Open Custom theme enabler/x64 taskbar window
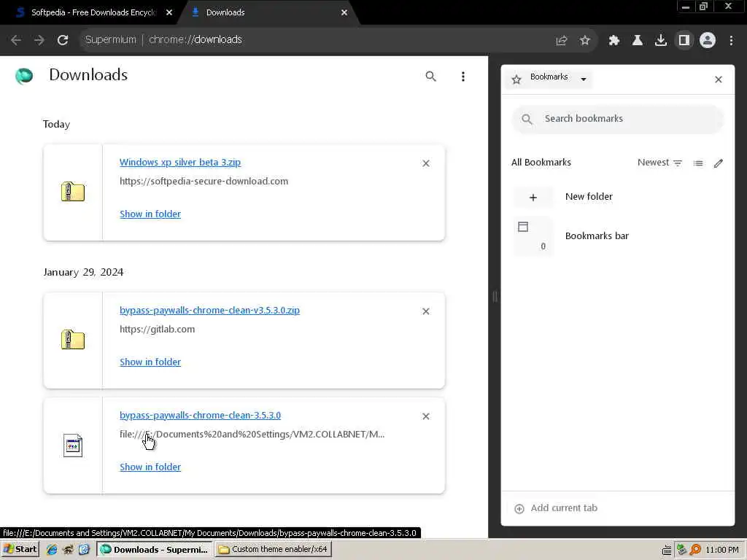The image size is (747, 560). [x=273, y=550]
